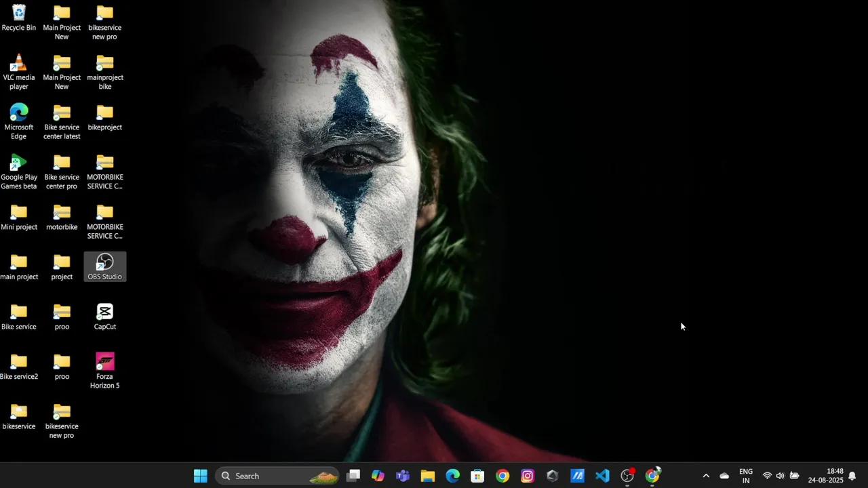The image size is (868, 488).
Task: Select the VLC media player shortcut
Action: (19, 72)
